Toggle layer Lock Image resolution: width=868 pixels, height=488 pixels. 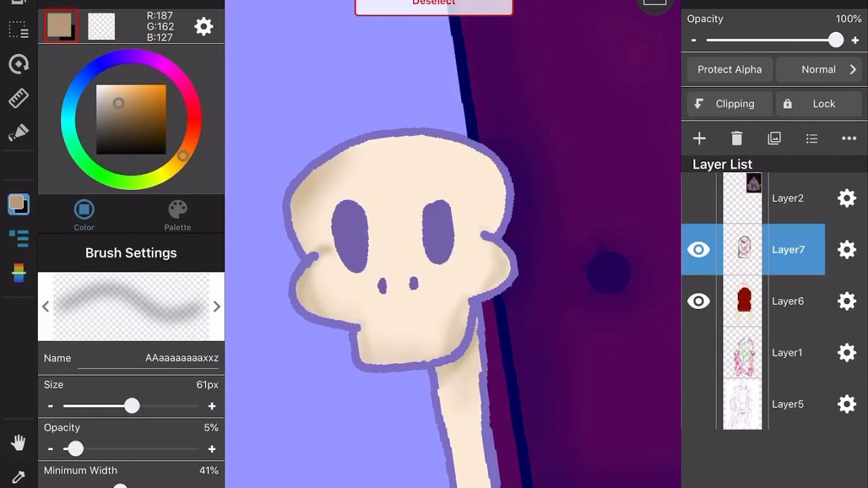pos(818,104)
